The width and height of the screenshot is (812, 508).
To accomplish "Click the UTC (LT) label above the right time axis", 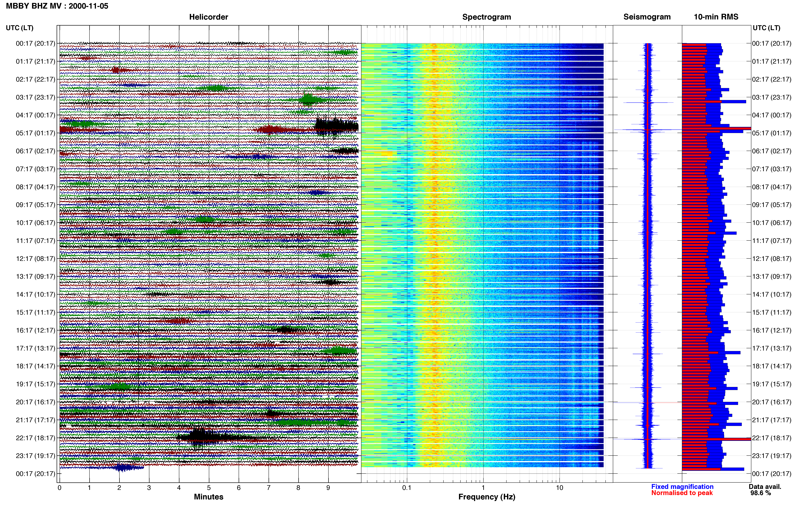I will tap(766, 28).
